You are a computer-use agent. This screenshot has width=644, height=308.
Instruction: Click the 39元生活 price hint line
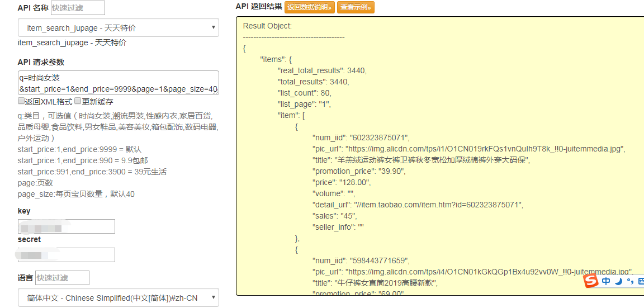[x=92, y=172]
